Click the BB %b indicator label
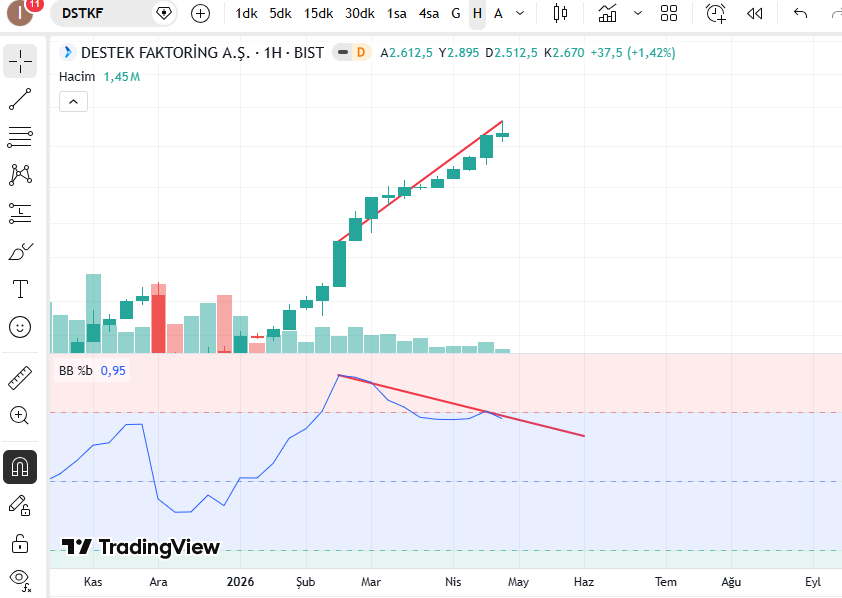 (76, 370)
